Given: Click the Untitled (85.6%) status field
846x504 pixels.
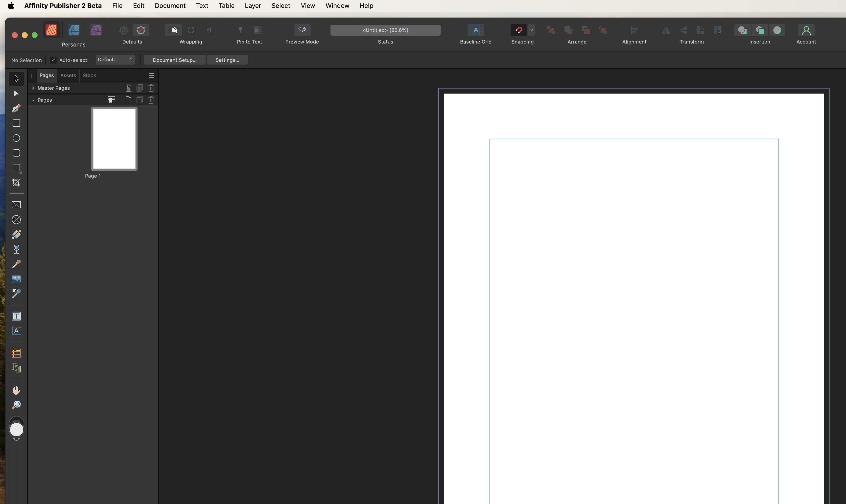Looking at the screenshot, I should coord(385,30).
